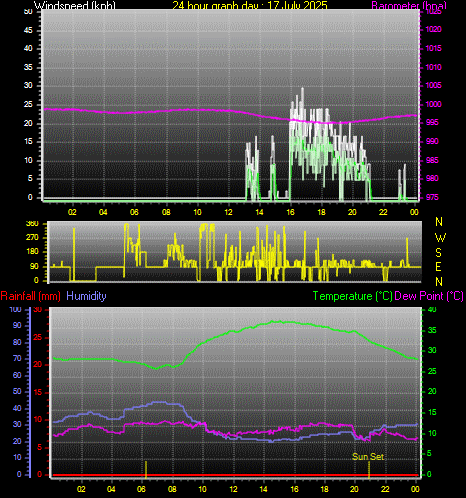Click the W compass direction label

pyautogui.click(x=440, y=238)
